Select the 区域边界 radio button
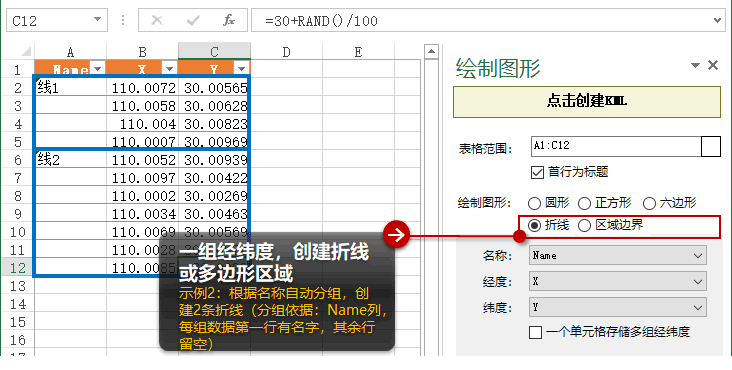The width and height of the screenshot is (732, 370). tap(584, 225)
